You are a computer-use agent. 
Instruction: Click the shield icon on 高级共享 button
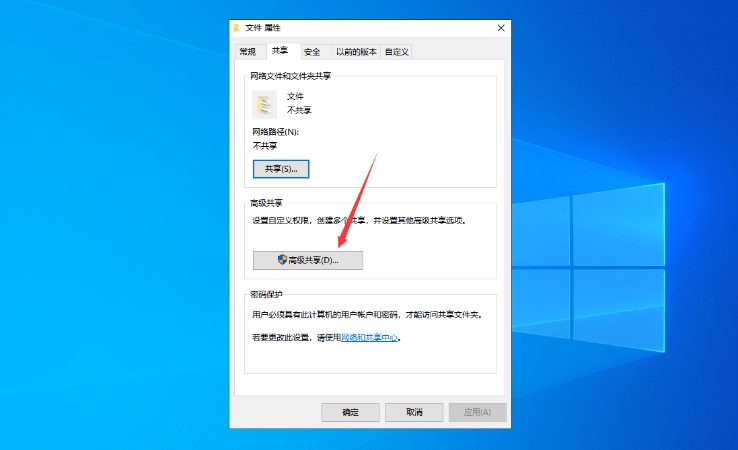282,260
